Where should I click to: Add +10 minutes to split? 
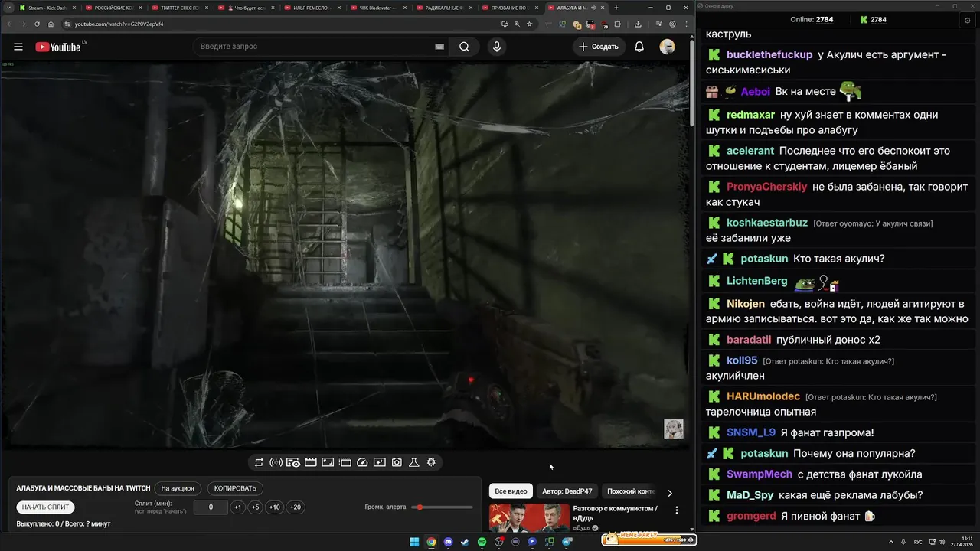pyautogui.click(x=275, y=507)
